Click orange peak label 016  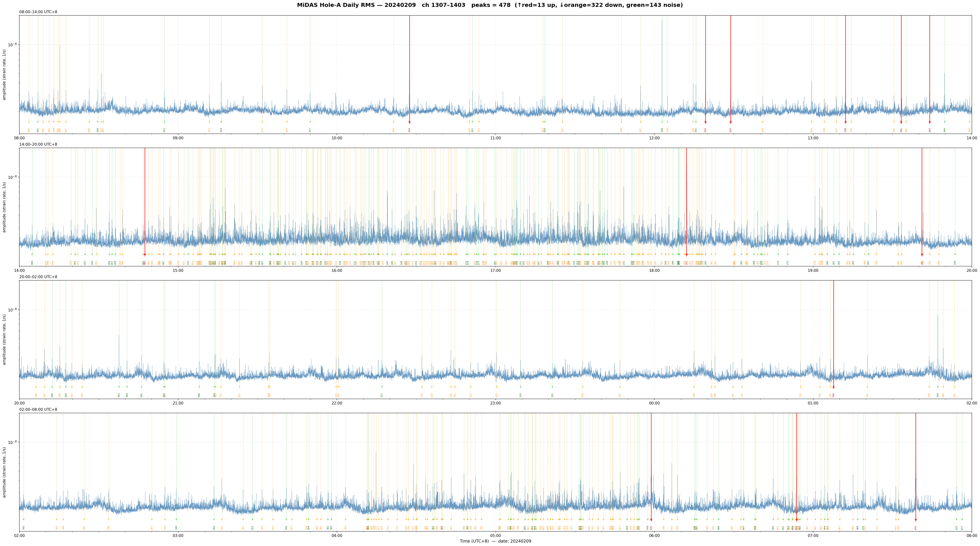[287, 130]
